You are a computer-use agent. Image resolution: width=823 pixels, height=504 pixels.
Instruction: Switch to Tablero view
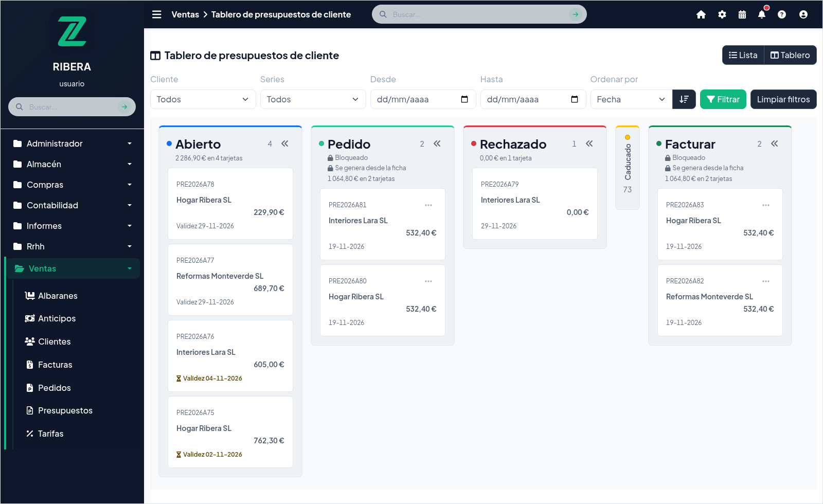[x=790, y=55]
